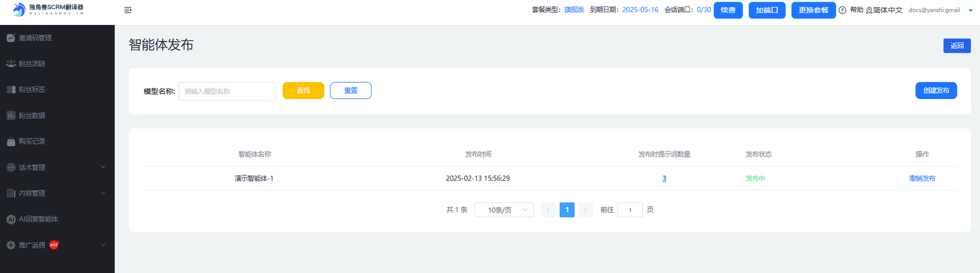This screenshot has width=980, height=273.
Task: Click 撤销发布 for 演示智能体-1
Action: [922, 179]
